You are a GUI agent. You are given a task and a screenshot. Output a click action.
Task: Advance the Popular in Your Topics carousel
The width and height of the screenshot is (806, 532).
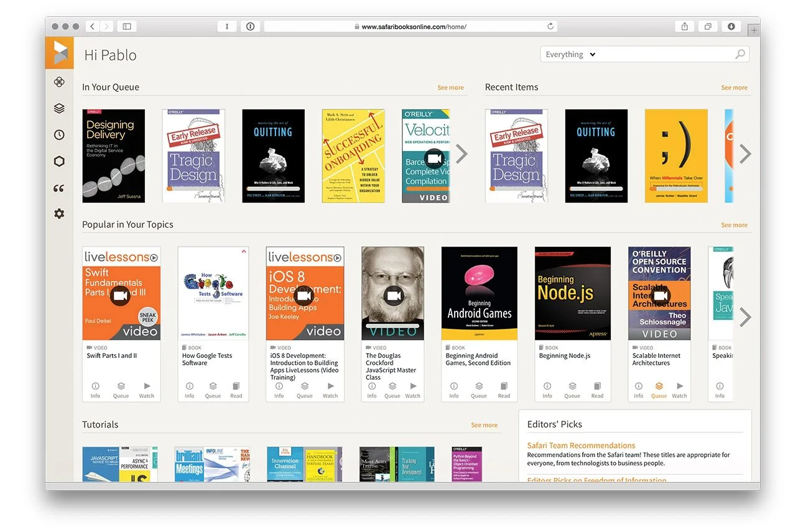745,317
